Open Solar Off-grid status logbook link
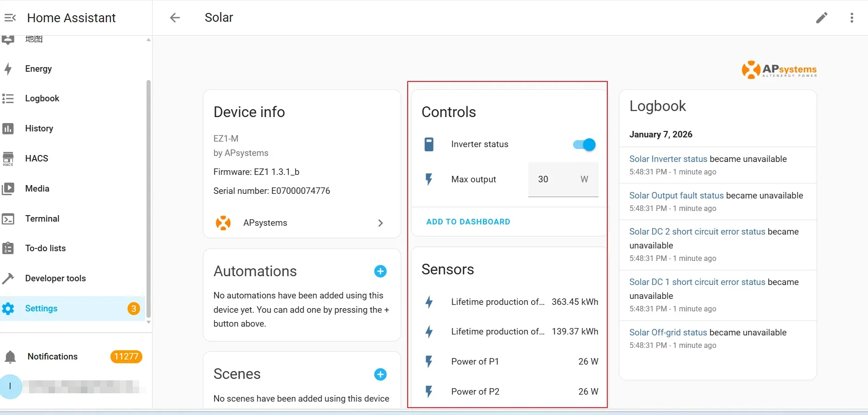The width and height of the screenshot is (868, 415). (x=668, y=332)
